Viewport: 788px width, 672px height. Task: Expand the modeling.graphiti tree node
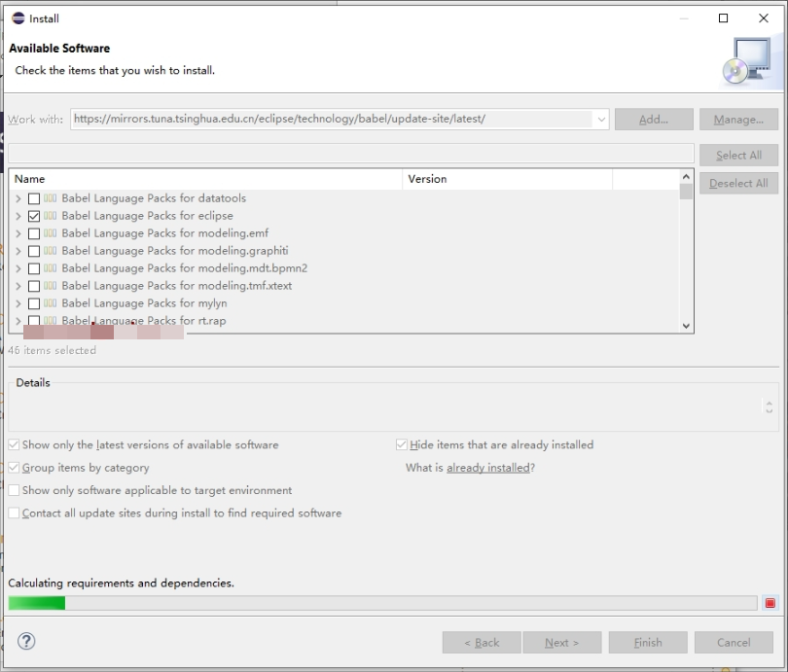coord(18,251)
